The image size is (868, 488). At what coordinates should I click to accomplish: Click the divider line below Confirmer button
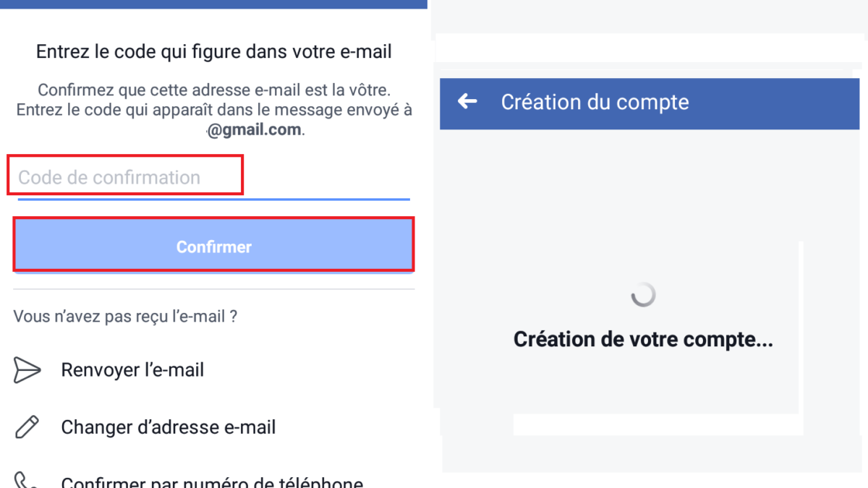click(x=213, y=289)
